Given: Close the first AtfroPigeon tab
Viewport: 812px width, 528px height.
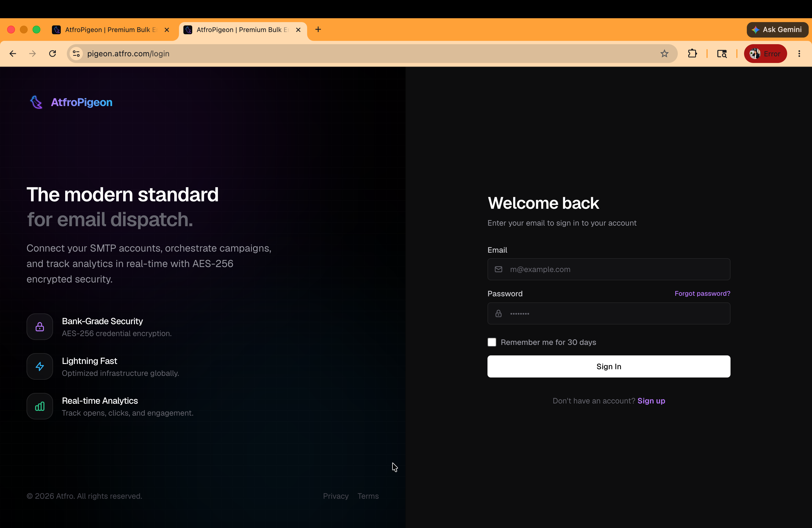Looking at the screenshot, I should coord(167,30).
